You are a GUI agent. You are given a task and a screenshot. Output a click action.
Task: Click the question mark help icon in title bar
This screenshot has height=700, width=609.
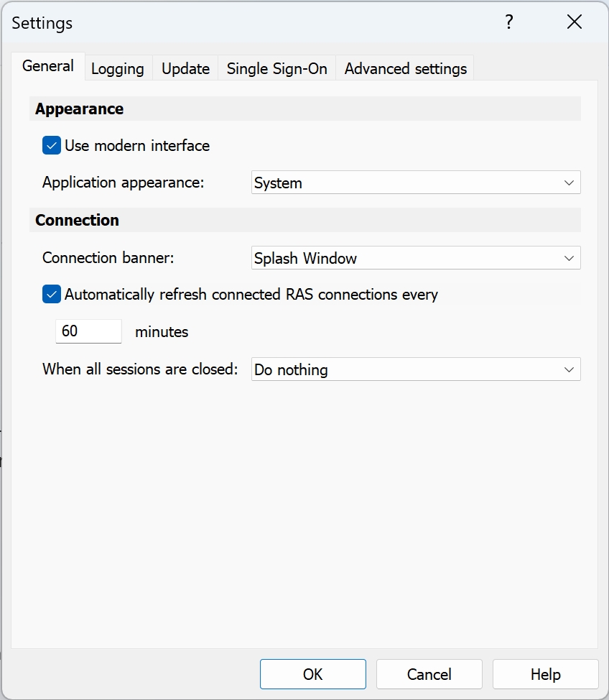pos(508,22)
